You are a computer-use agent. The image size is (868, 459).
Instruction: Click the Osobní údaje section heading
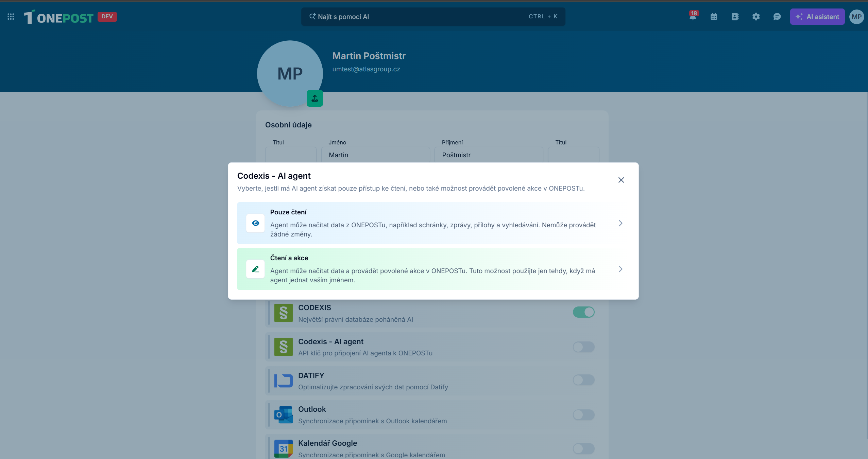[x=288, y=125]
